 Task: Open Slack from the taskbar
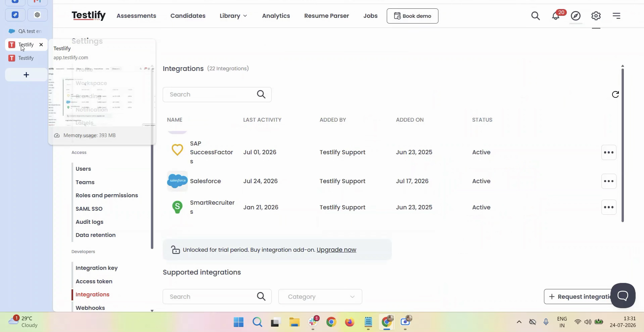313,322
